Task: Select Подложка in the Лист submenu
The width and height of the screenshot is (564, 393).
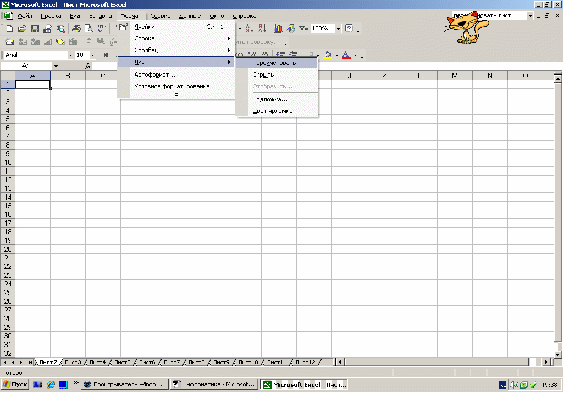Action: (x=277, y=99)
